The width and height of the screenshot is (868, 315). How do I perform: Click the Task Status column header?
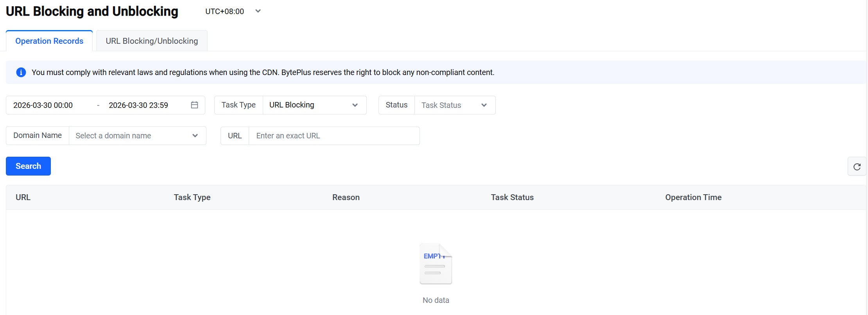click(512, 197)
